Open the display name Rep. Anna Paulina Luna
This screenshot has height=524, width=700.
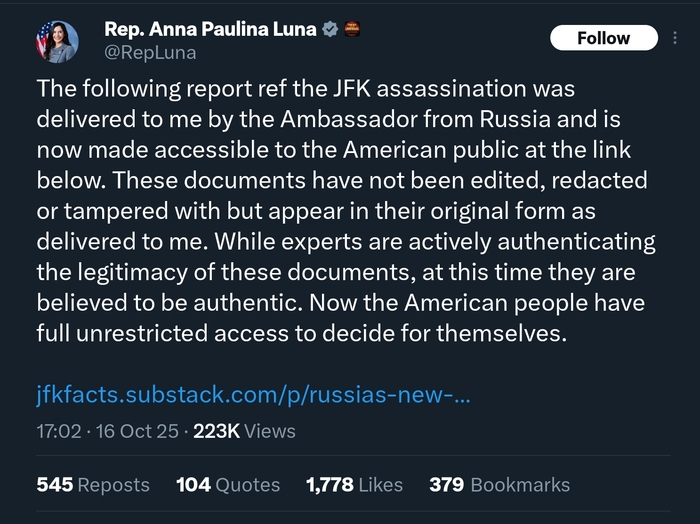click(208, 30)
